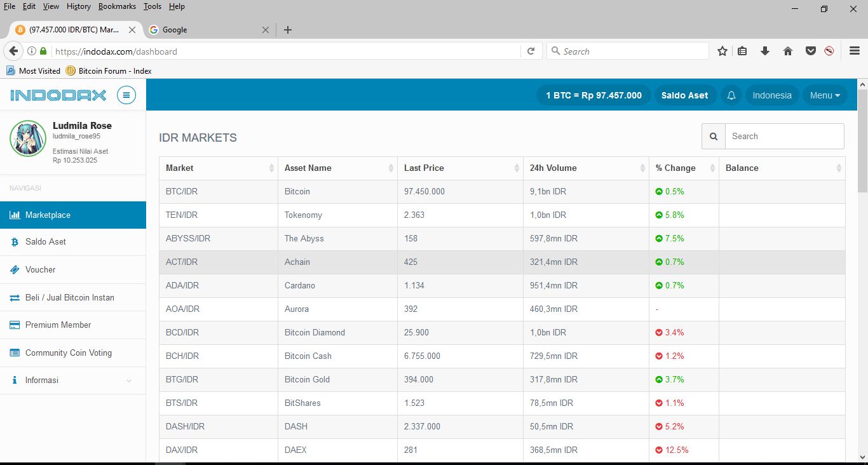The image size is (868, 465).
Task: Sort table by Market column
Action: pyautogui.click(x=219, y=168)
